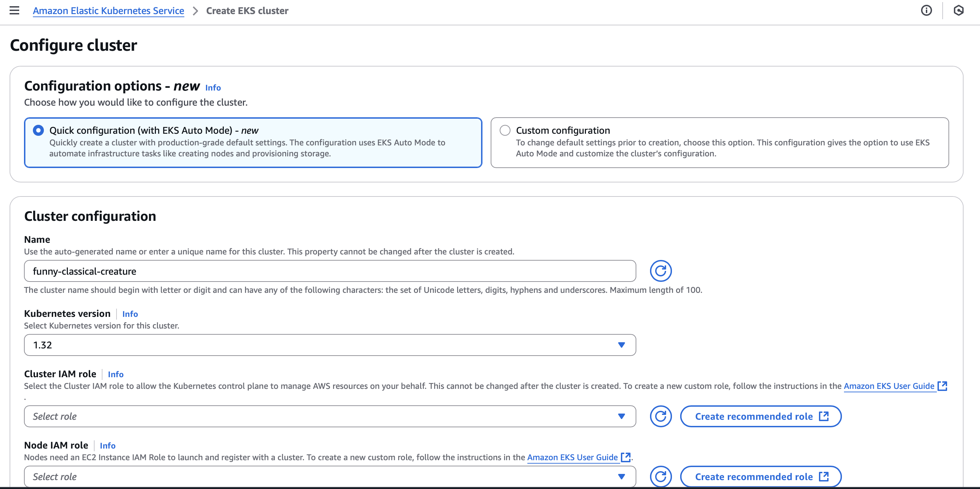The height and width of the screenshot is (489, 980).
Task: Click the Cluster configuration section heading
Action: point(90,216)
